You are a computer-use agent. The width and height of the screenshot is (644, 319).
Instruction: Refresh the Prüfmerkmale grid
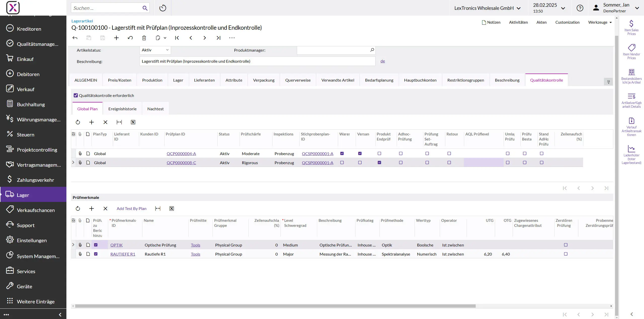tap(78, 208)
